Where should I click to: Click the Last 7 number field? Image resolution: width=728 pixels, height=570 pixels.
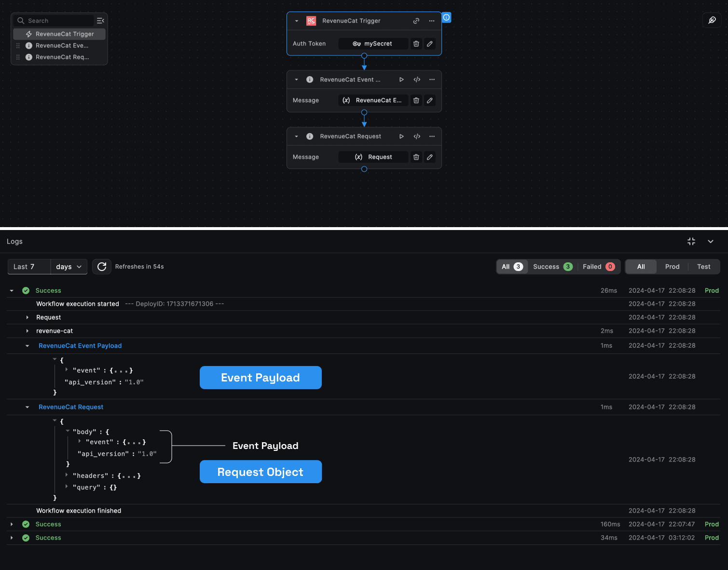point(29,267)
